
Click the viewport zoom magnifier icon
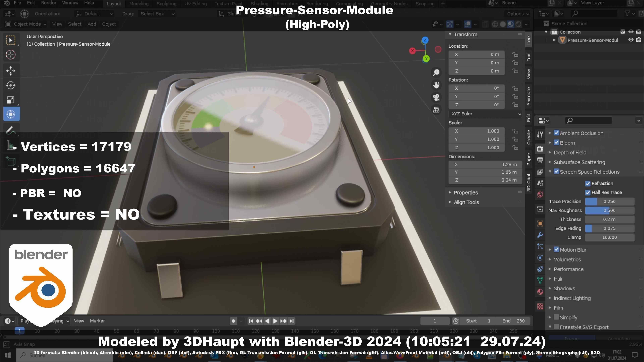click(x=436, y=72)
